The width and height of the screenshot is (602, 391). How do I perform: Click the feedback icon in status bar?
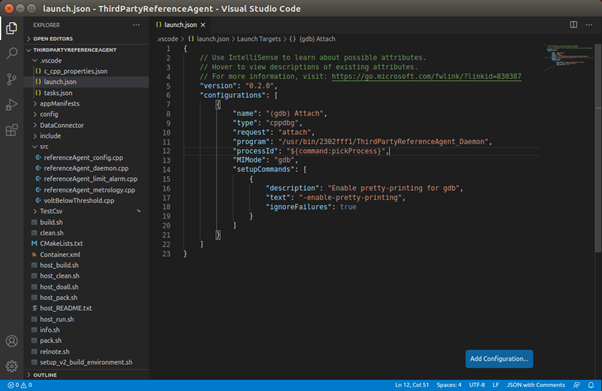click(x=576, y=385)
